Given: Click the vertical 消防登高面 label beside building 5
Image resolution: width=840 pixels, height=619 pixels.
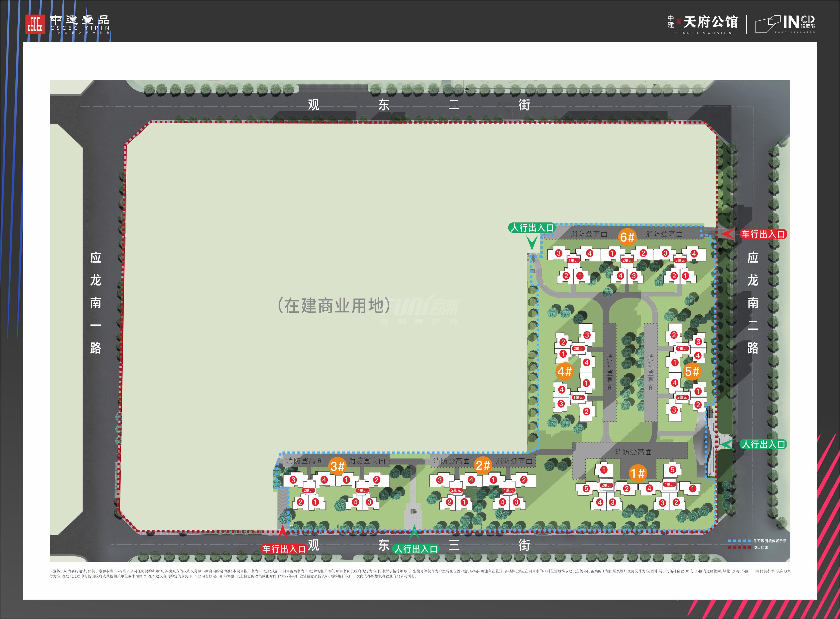Looking at the screenshot, I should [x=650, y=373].
